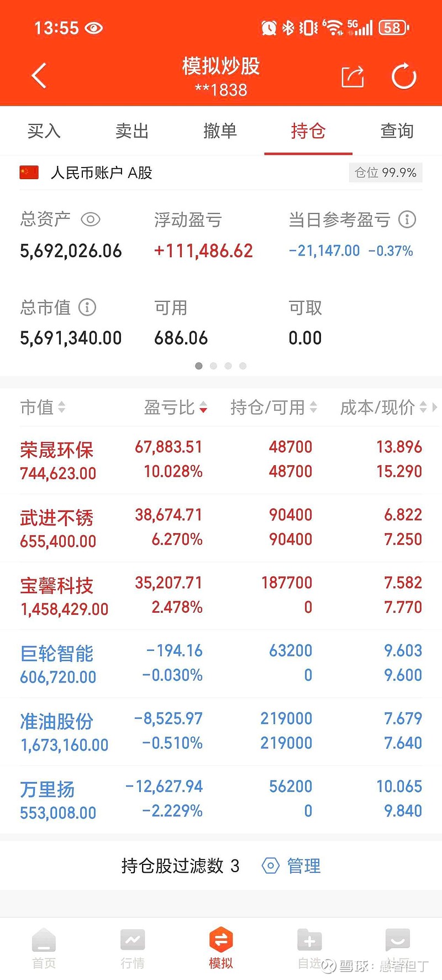Toggle total assets visibility eye icon
Screen dimensions: 442x980
(x=91, y=220)
